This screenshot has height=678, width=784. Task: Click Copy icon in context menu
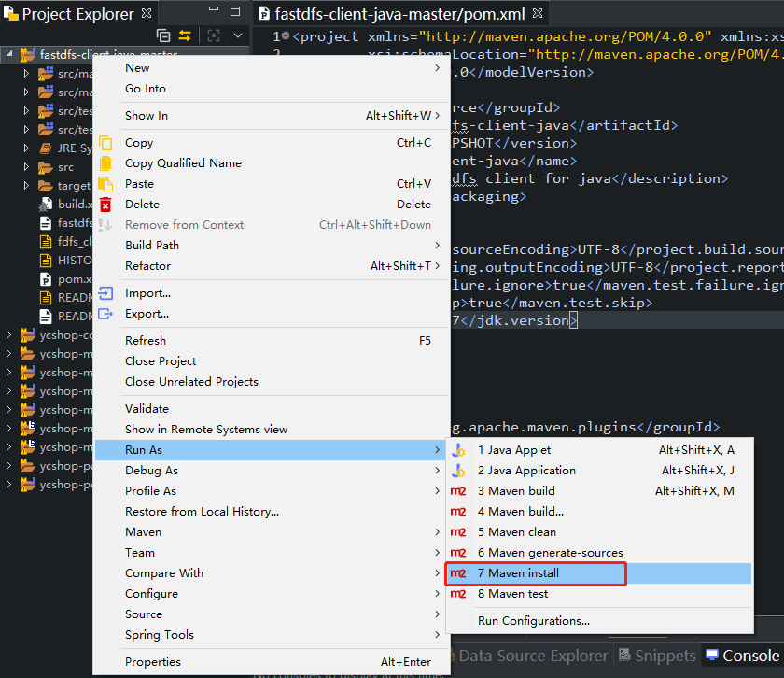tap(105, 143)
